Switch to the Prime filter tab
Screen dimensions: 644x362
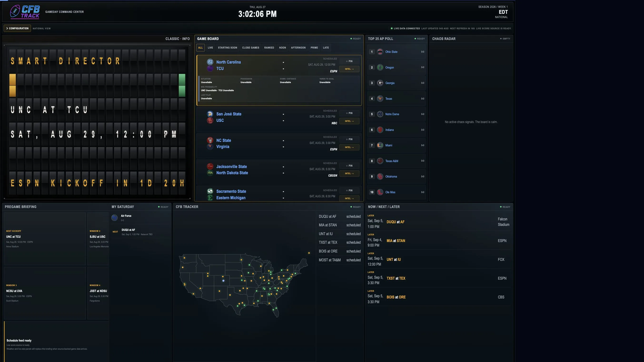314,48
